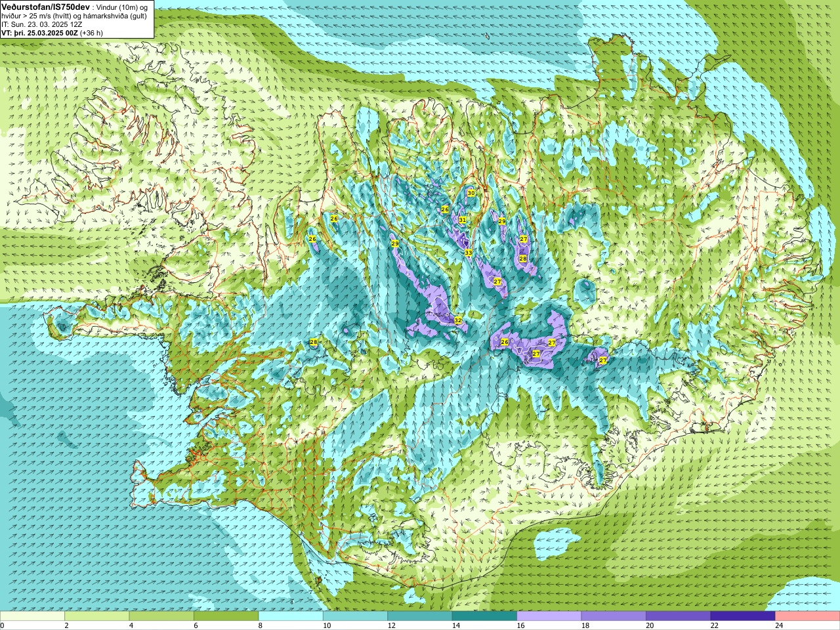Click the yellow gust label reading 32
840x630 pixels.
pos(458,320)
